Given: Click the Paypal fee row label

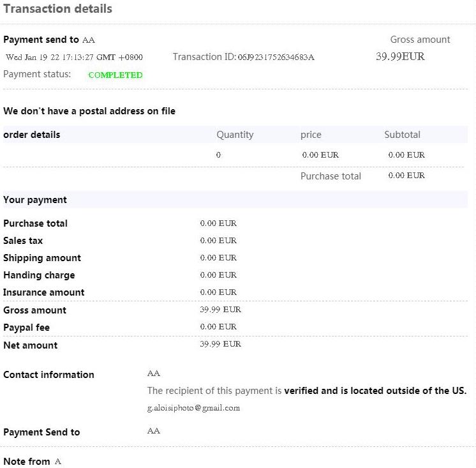Looking at the screenshot, I should coord(26,328).
